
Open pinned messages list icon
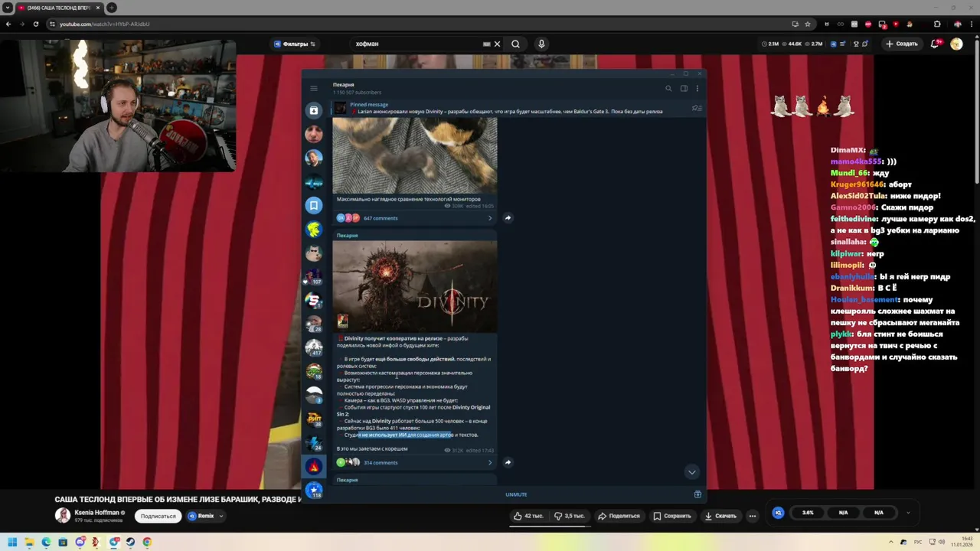click(696, 108)
